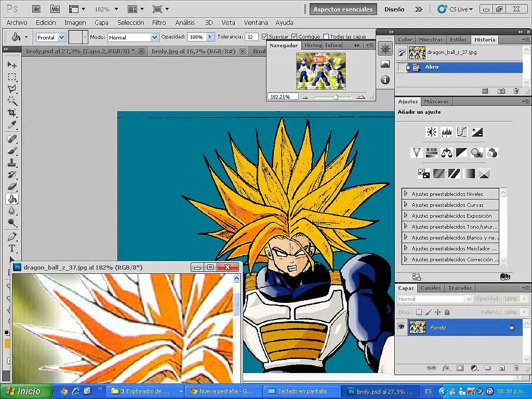Select the Dodge tool

(12, 222)
